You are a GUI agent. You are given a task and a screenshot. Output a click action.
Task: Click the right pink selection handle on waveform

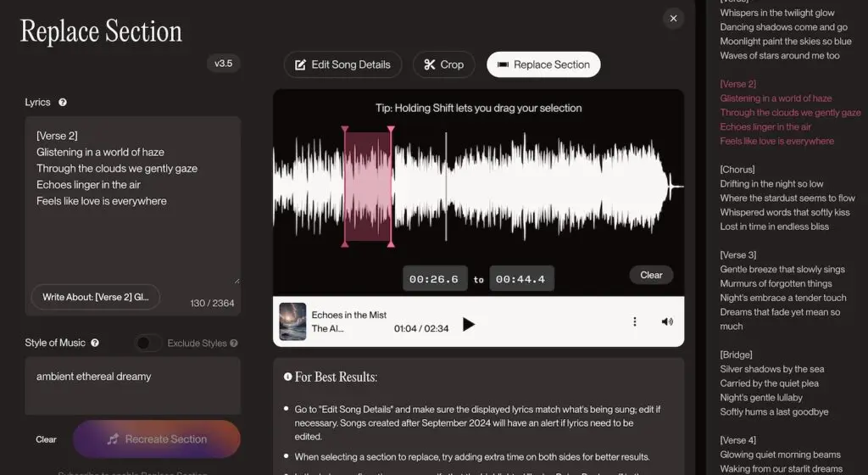[x=391, y=186]
